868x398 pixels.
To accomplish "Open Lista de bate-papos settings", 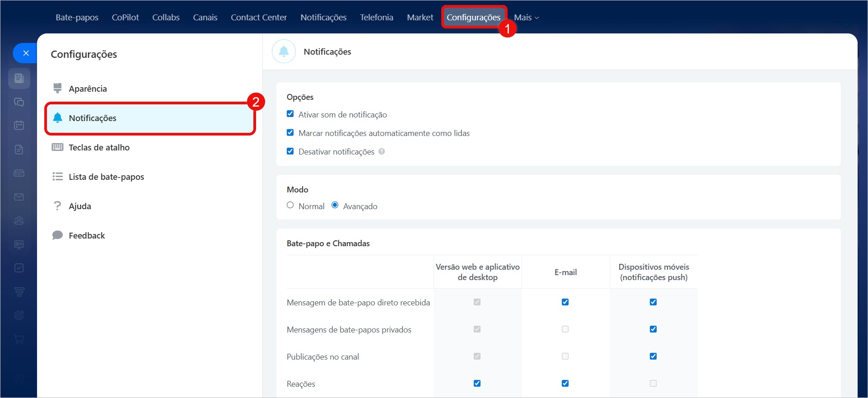I will 150,177.
